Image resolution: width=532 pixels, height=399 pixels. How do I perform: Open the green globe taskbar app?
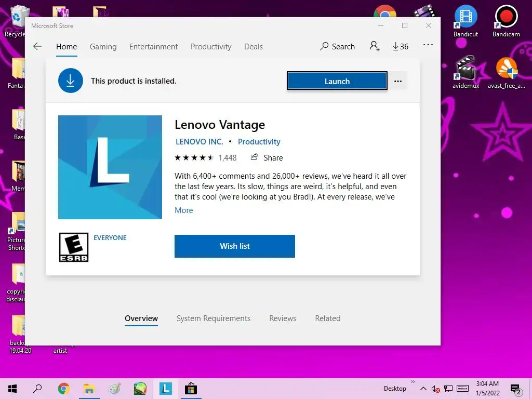140,389
